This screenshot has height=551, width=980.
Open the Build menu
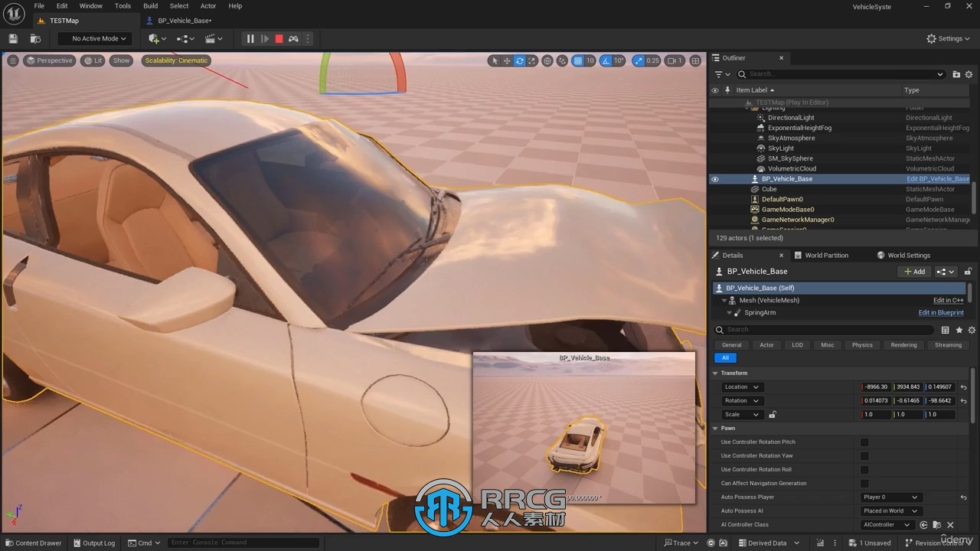click(151, 6)
